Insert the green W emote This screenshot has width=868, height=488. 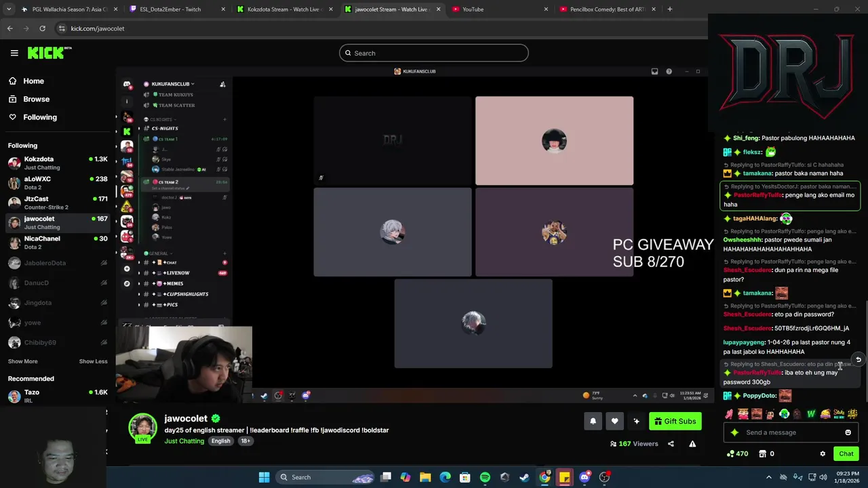[x=811, y=413]
